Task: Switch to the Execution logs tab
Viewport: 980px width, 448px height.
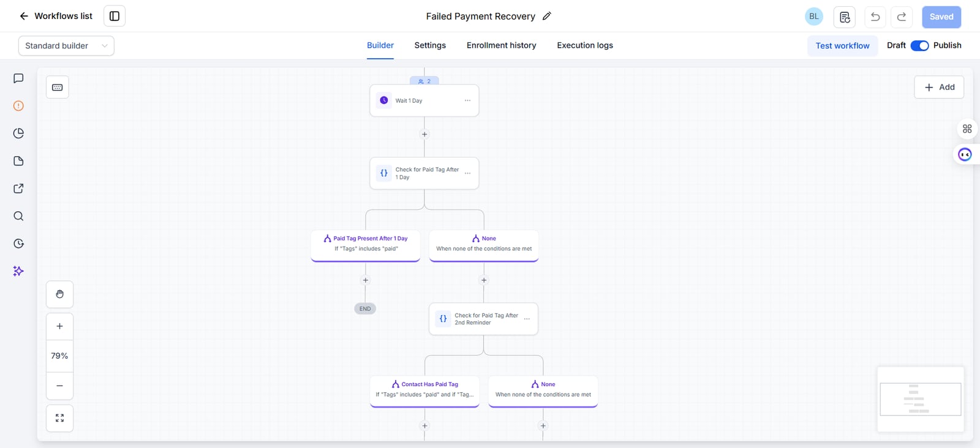Action: click(585, 45)
